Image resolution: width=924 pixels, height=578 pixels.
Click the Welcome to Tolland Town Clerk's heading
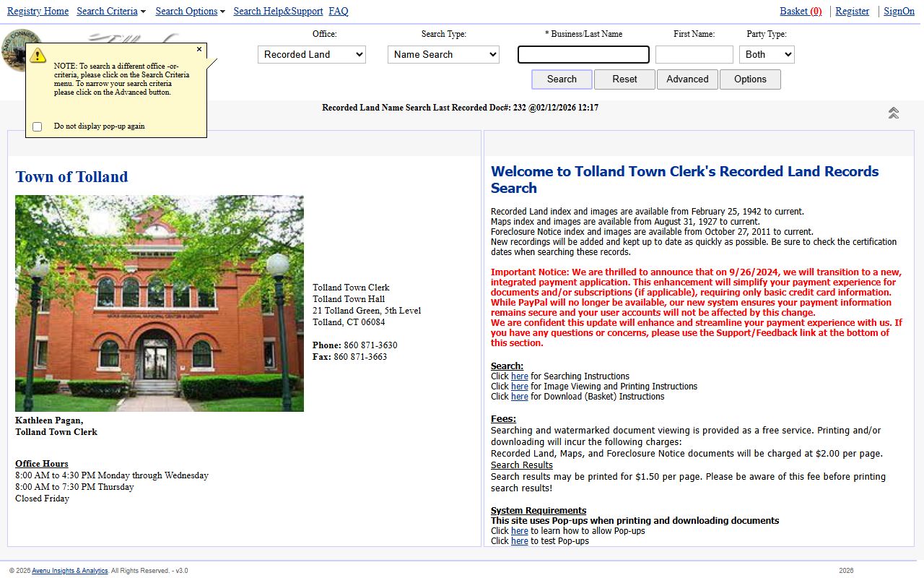[x=685, y=180]
